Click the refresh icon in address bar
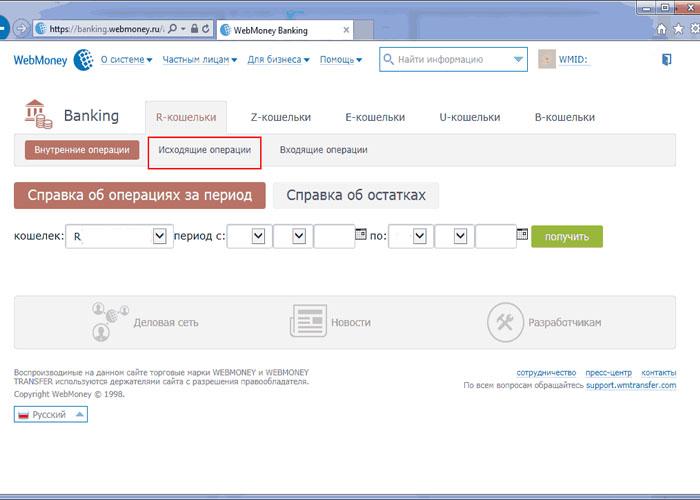The image size is (700, 500). coord(205,29)
